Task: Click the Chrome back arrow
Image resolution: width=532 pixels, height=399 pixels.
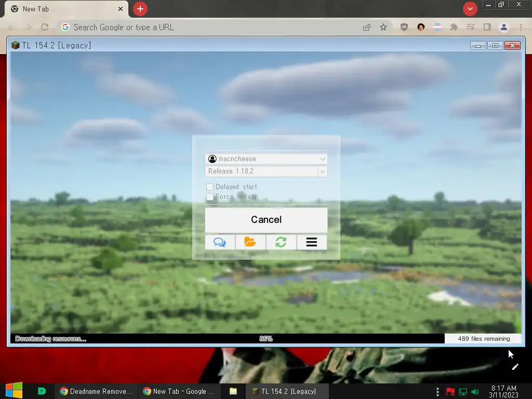Action: 11,27
